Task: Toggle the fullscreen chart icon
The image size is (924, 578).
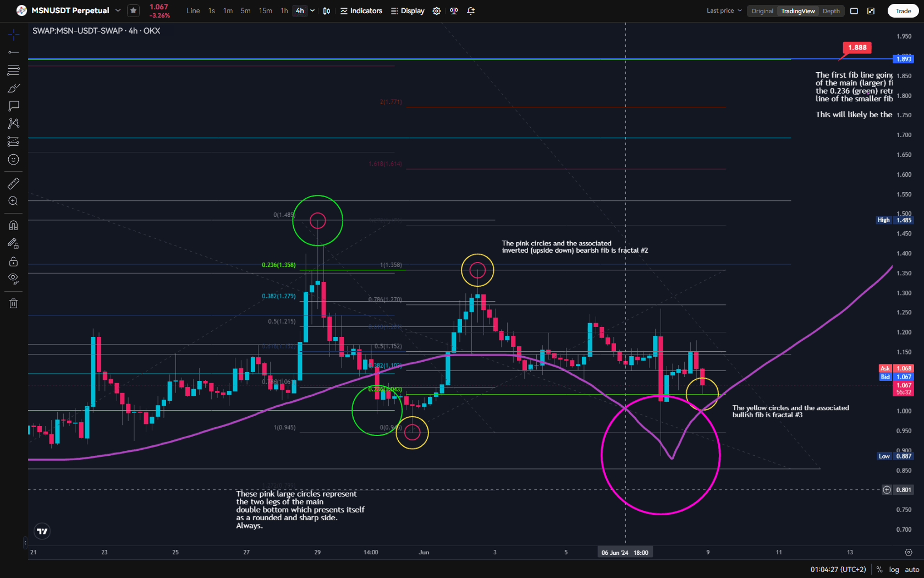Action: [x=854, y=11]
